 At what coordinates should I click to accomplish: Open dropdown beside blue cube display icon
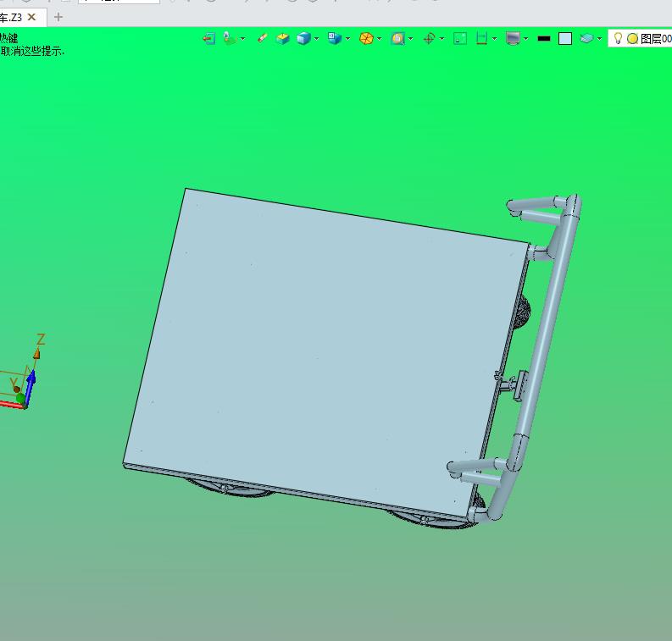click(317, 39)
